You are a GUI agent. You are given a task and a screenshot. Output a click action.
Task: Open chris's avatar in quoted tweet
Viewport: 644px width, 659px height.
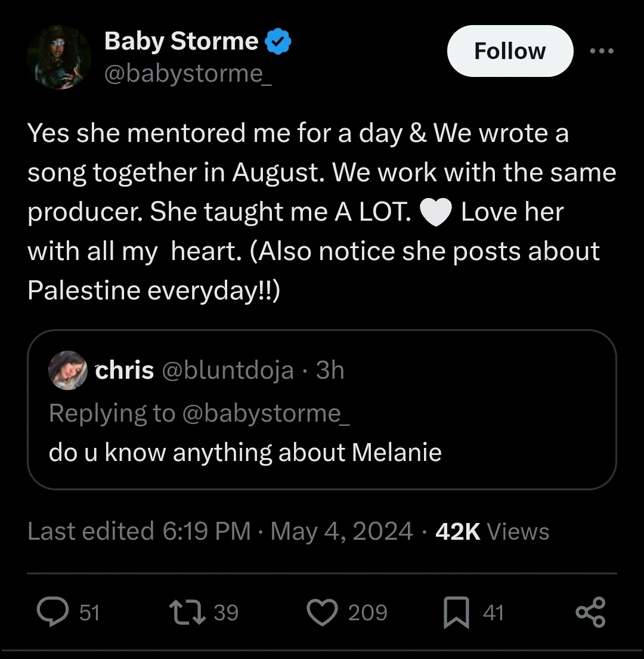pos(68,370)
